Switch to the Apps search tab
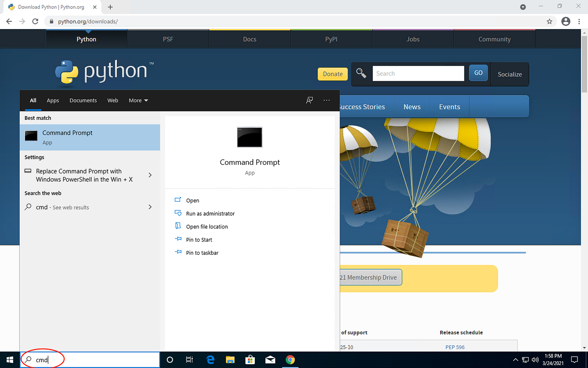The height and width of the screenshot is (368, 588). (53, 101)
